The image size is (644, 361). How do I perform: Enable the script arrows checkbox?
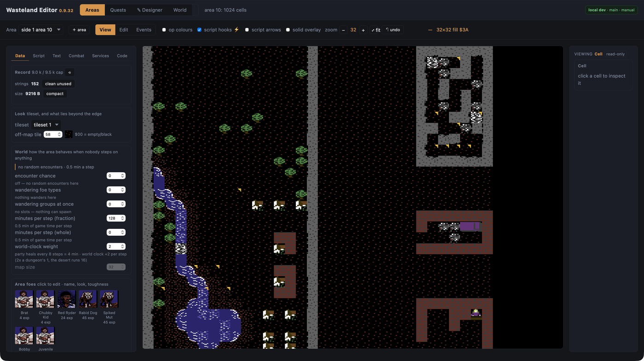(x=247, y=30)
